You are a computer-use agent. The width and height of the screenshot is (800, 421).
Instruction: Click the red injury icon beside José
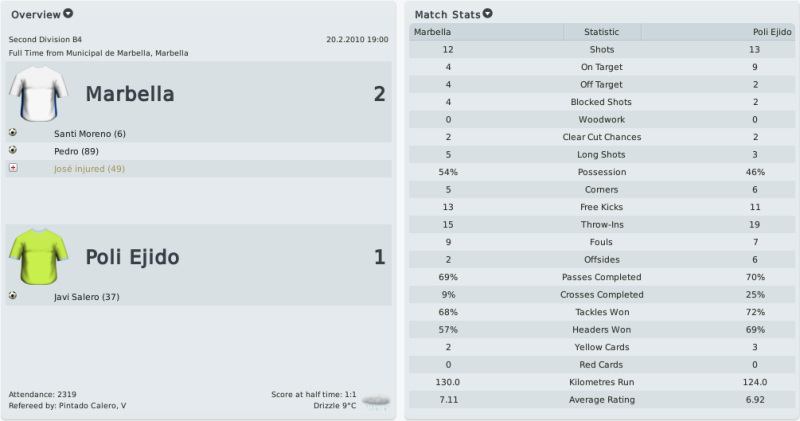[13, 167]
